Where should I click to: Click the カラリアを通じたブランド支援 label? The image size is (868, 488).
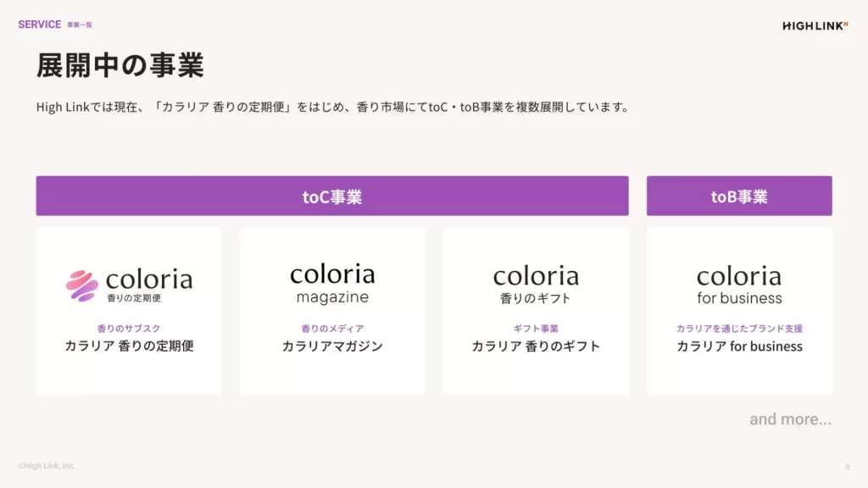[x=739, y=328]
